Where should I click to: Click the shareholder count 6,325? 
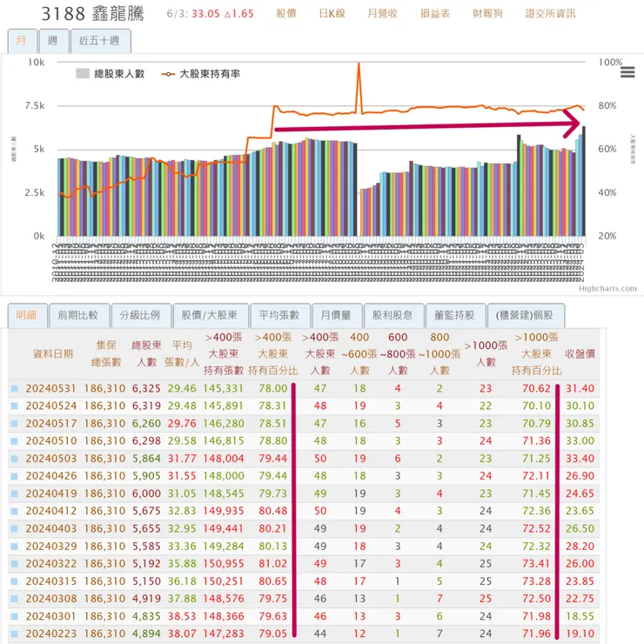[x=146, y=388]
